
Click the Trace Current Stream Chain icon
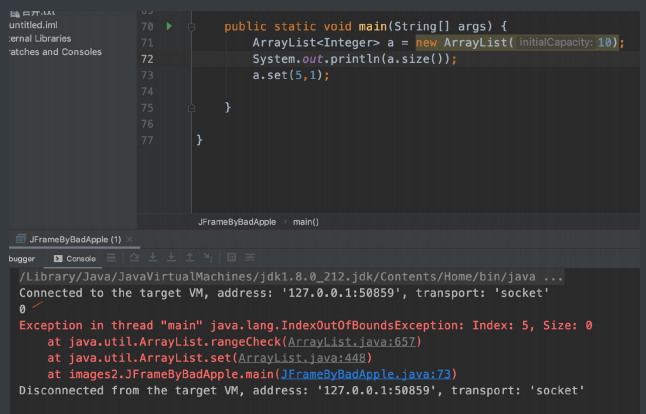coord(250,258)
